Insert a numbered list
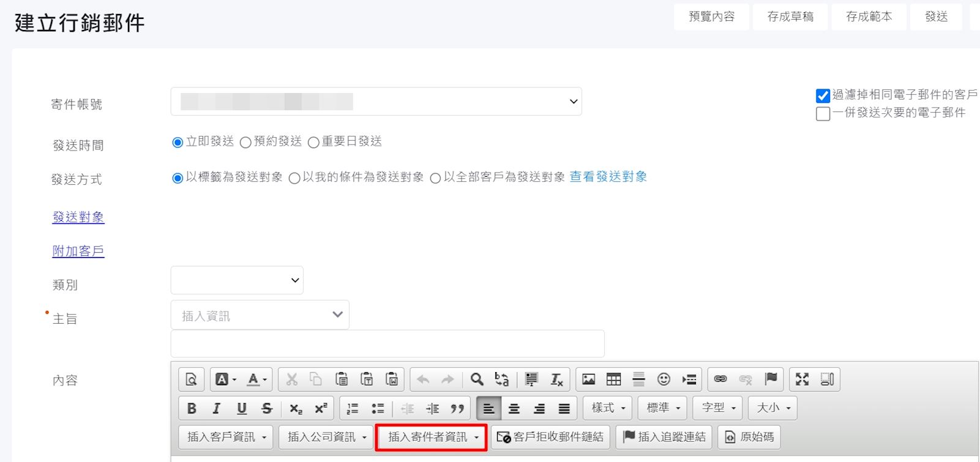980x462 pixels. [x=353, y=408]
